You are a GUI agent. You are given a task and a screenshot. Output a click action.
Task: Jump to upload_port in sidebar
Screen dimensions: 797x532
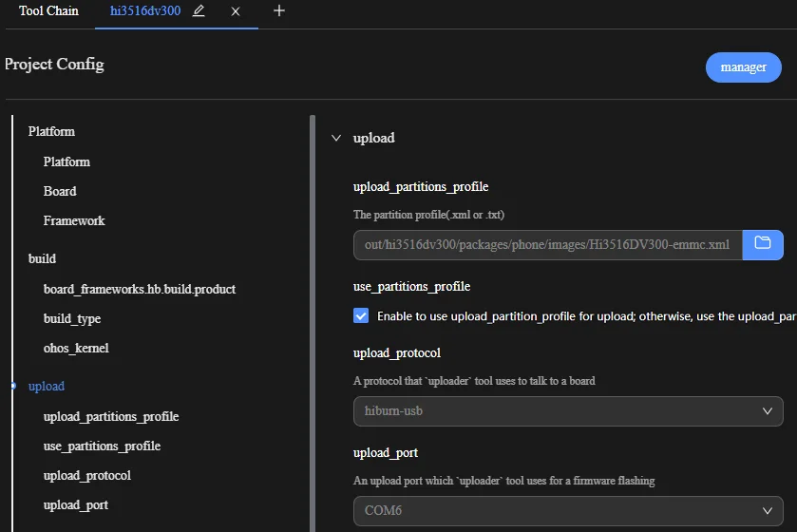76,505
